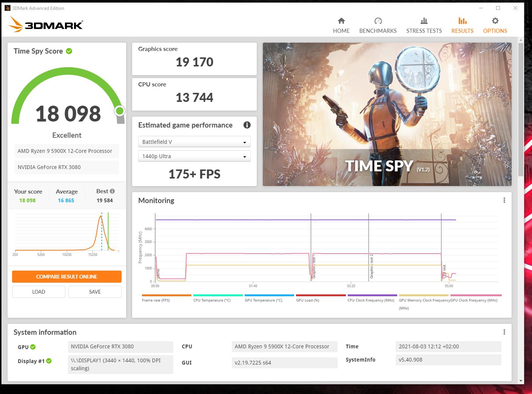This screenshot has height=394, width=532.
Task: Click the CPU test marker in chart
Action: point(444,272)
